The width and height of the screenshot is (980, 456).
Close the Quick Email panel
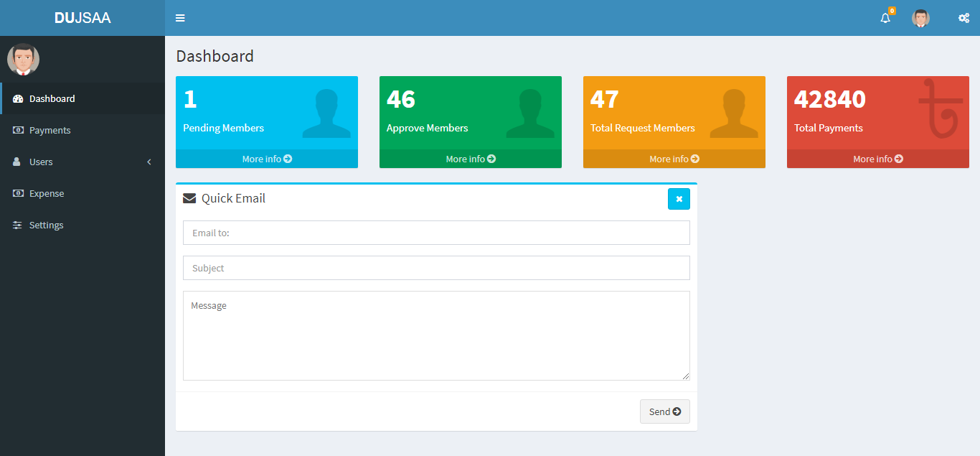click(x=679, y=199)
